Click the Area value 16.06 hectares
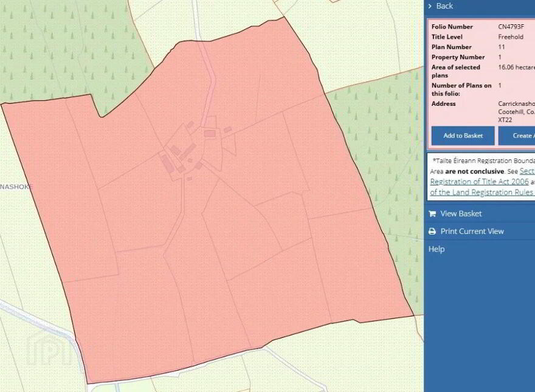 tap(516, 67)
